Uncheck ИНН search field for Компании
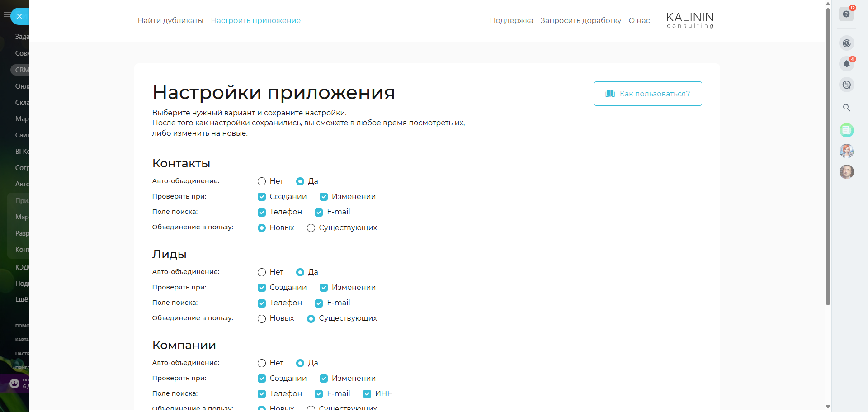 [367, 394]
